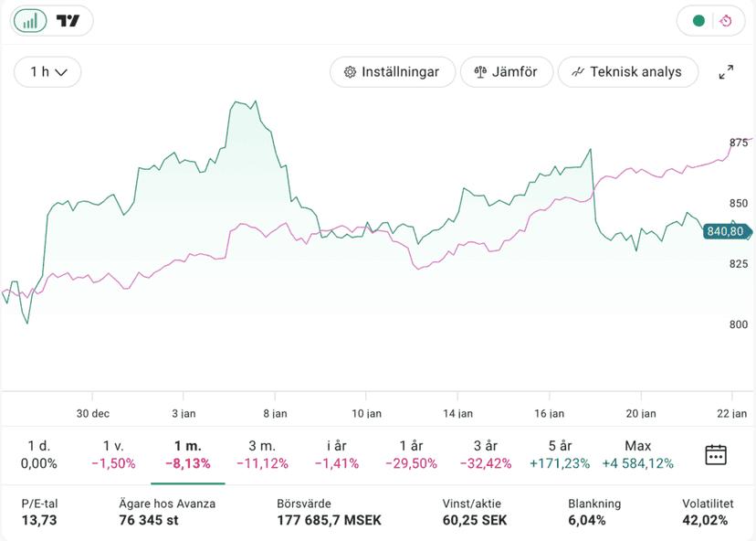
Task: Open Inställningar chart settings
Action: click(x=392, y=72)
